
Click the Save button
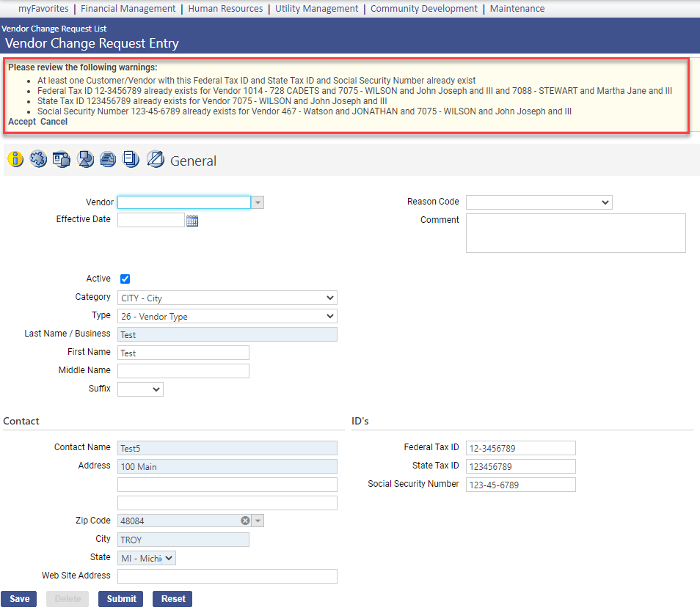pyautogui.click(x=20, y=599)
